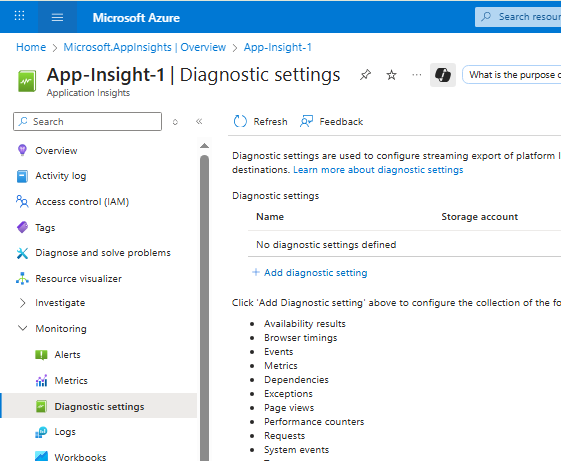The height and width of the screenshot is (461, 561).
Task: Click the Feedback person icon
Action: (306, 121)
